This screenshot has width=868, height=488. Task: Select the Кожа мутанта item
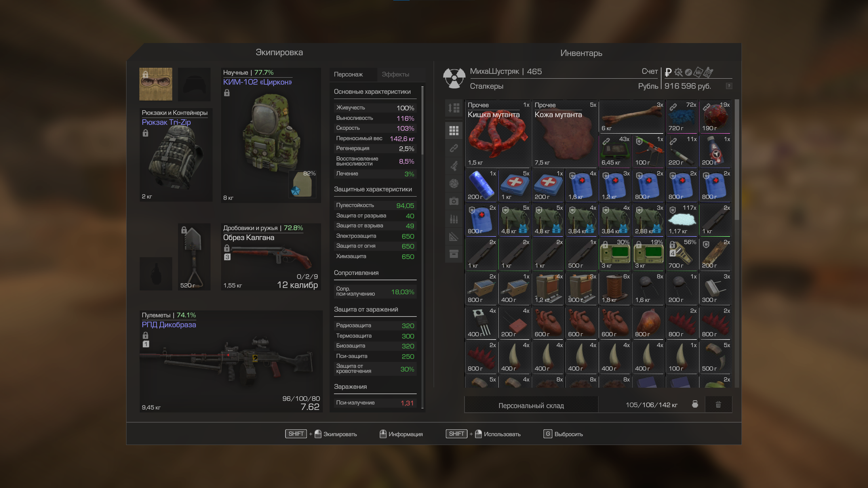tap(564, 134)
